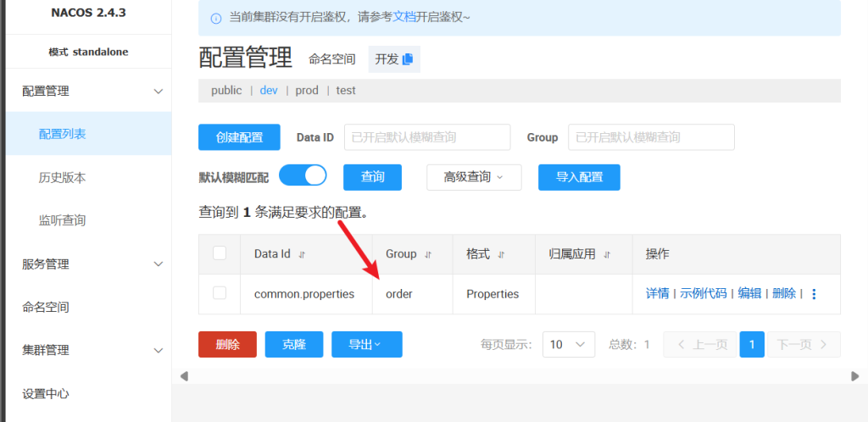The height and width of the screenshot is (422, 868).
Task: Click the Data ID search input field
Action: [427, 137]
